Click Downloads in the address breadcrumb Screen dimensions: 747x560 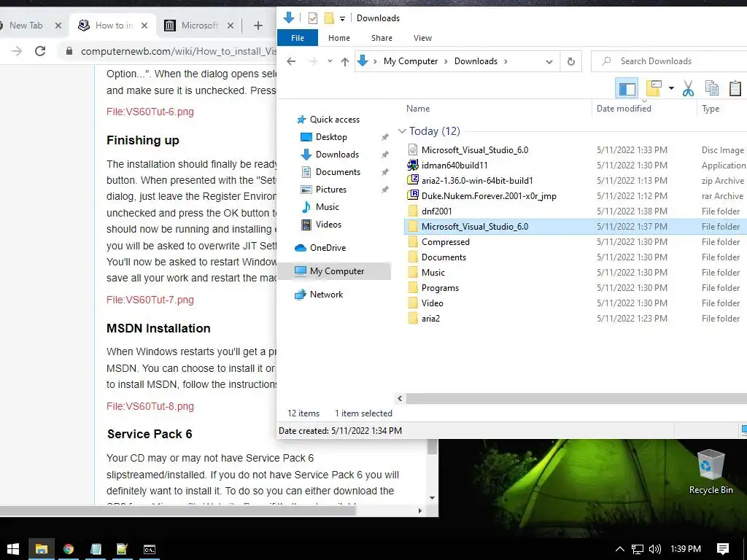click(476, 61)
